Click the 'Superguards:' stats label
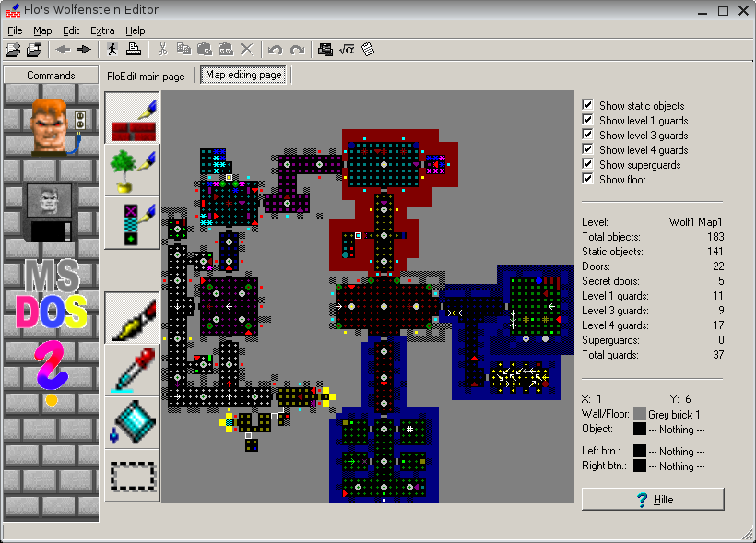 coord(610,340)
